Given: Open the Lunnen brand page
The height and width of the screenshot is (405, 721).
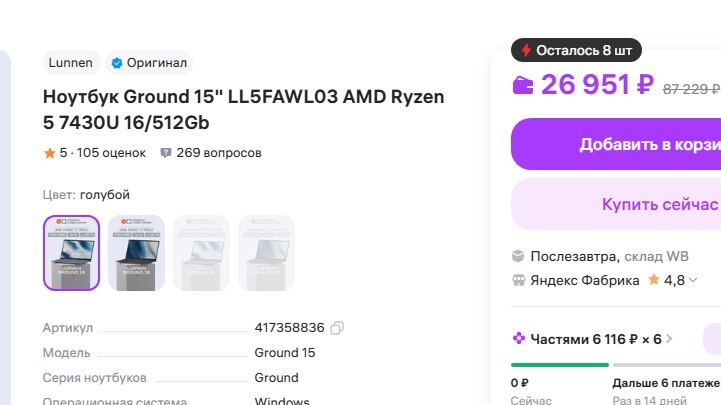Looking at the screenshot, I should pyautogui.click(x=71, y=63).
